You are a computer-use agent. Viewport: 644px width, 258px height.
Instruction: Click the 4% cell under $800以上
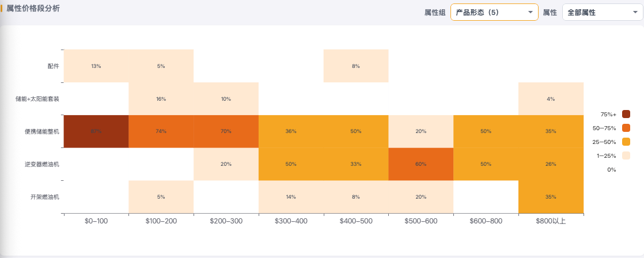coord(551,98)
